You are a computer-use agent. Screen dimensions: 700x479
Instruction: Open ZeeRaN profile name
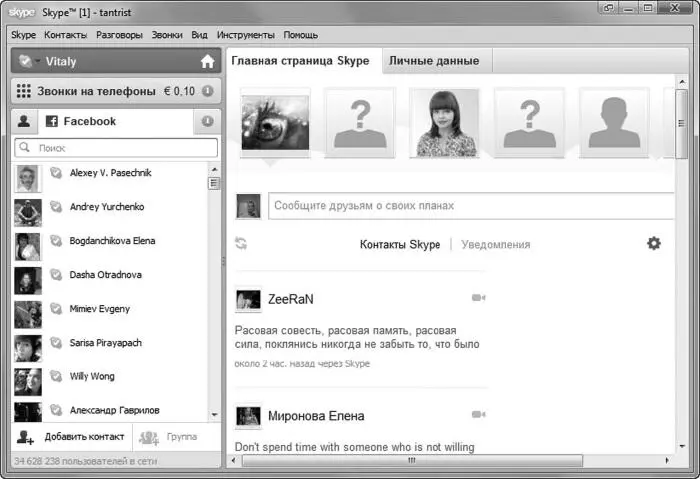click(291, 299)
